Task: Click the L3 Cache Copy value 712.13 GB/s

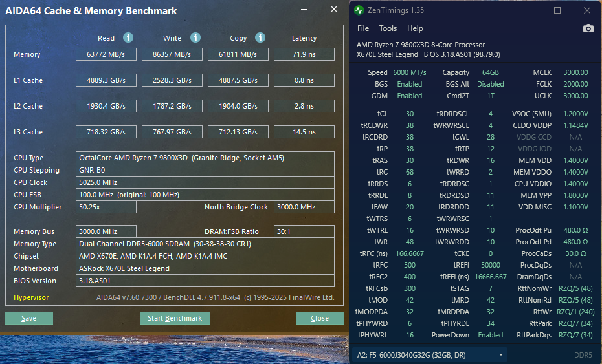Action: [x=238, y=132]
